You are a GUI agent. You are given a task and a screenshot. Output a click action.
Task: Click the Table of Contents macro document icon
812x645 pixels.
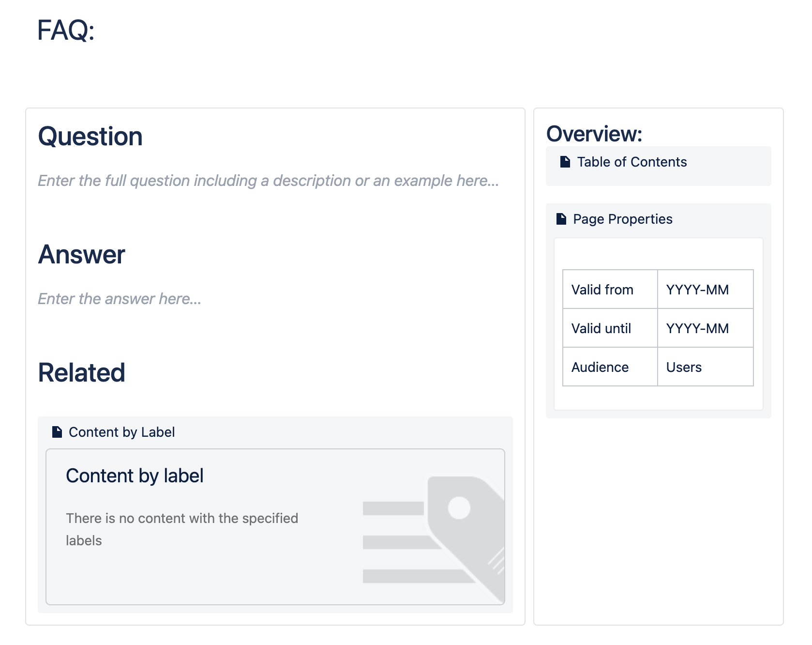pos(565,162)
